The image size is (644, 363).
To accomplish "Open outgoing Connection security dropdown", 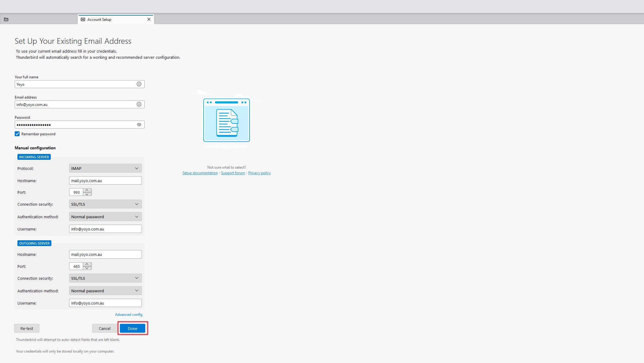I will (x=105, y=278).
